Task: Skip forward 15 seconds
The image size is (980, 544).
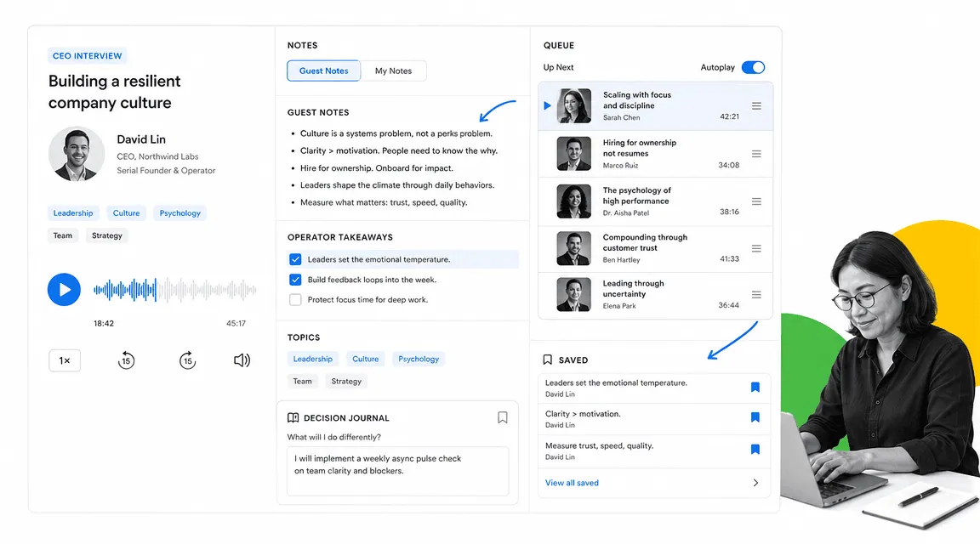Action: pyautogui.click(x=187, y=360)
